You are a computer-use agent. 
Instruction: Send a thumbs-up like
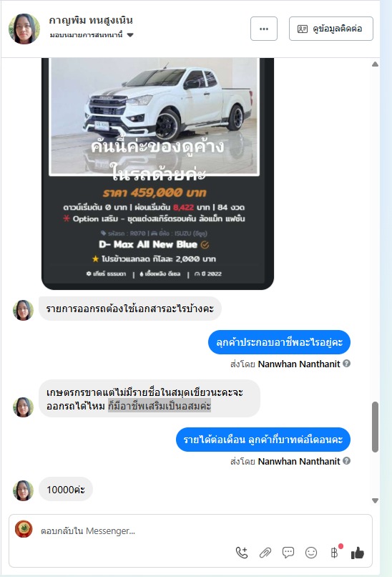tap(358, 553)
